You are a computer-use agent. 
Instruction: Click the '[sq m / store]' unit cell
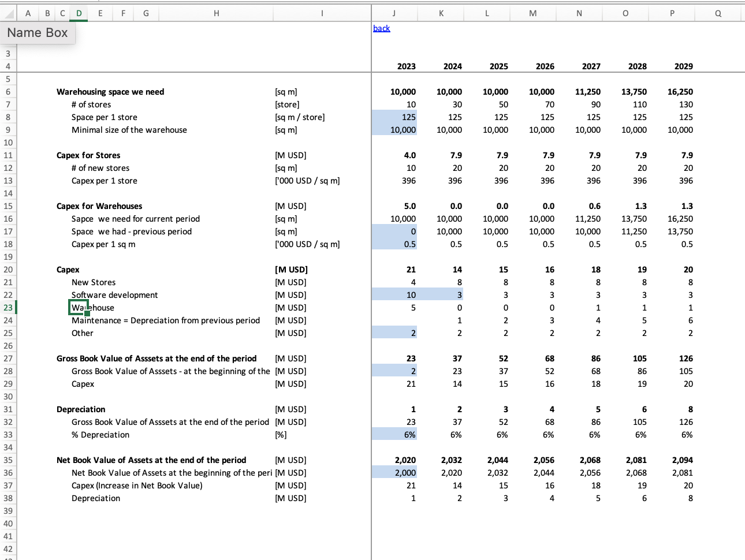point(300,117)
